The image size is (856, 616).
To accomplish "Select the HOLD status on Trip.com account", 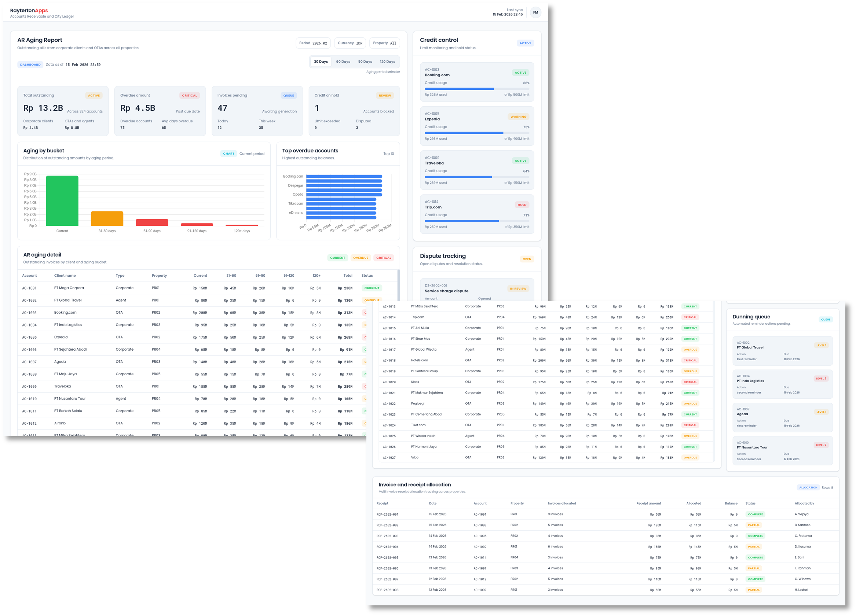I will [522, 205].
